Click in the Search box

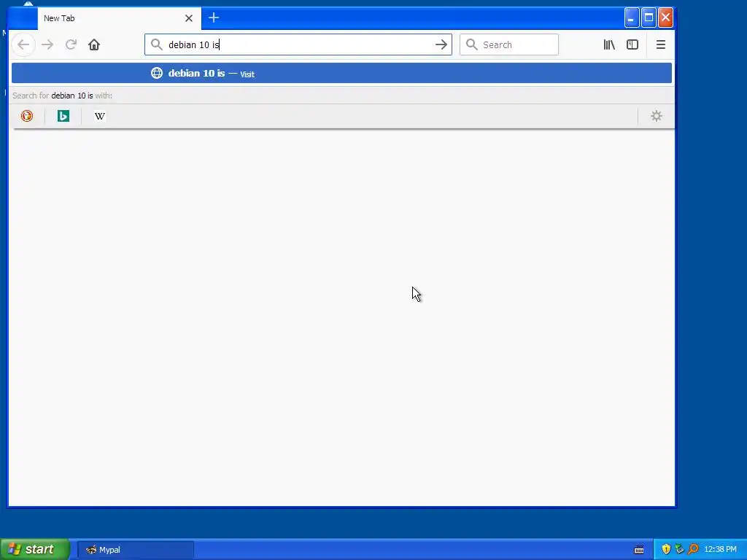(x=508, y=44)
